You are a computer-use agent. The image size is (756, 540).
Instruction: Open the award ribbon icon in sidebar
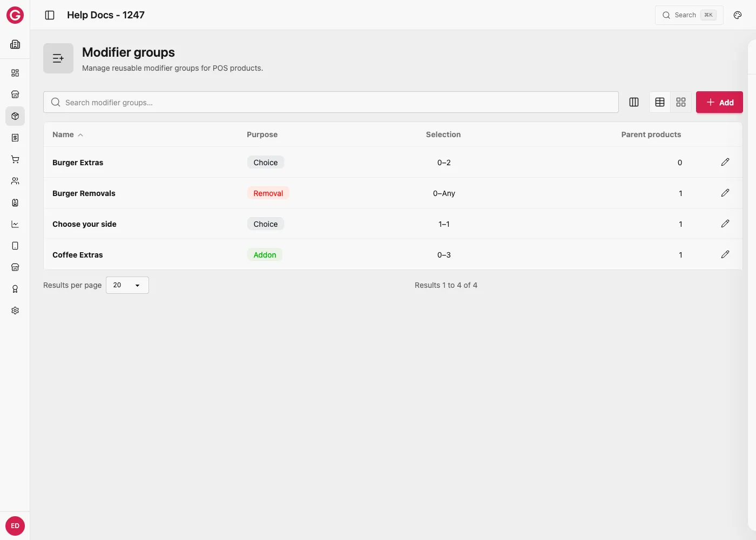pyautogui.click(x=15, y=289)
